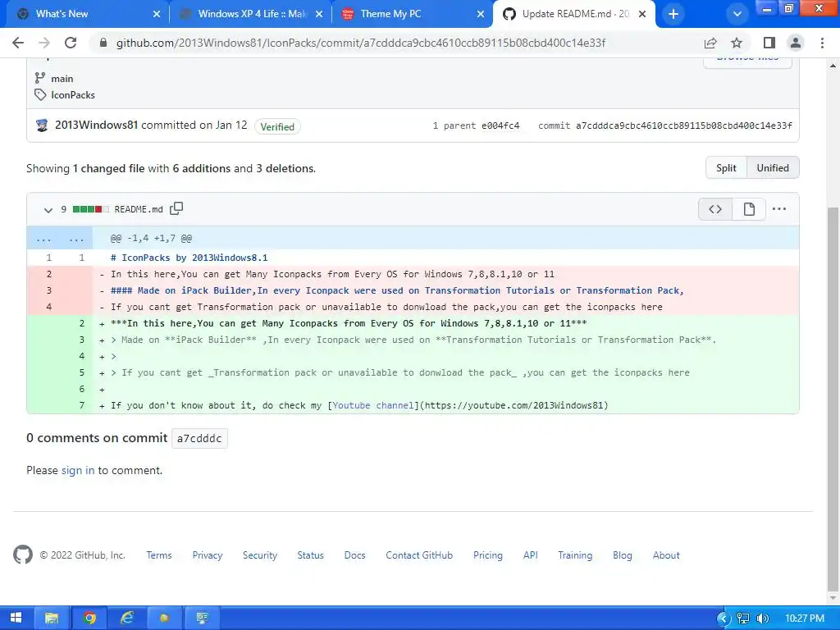
Task: Switch diff view to Split
Action: (726, 167)
